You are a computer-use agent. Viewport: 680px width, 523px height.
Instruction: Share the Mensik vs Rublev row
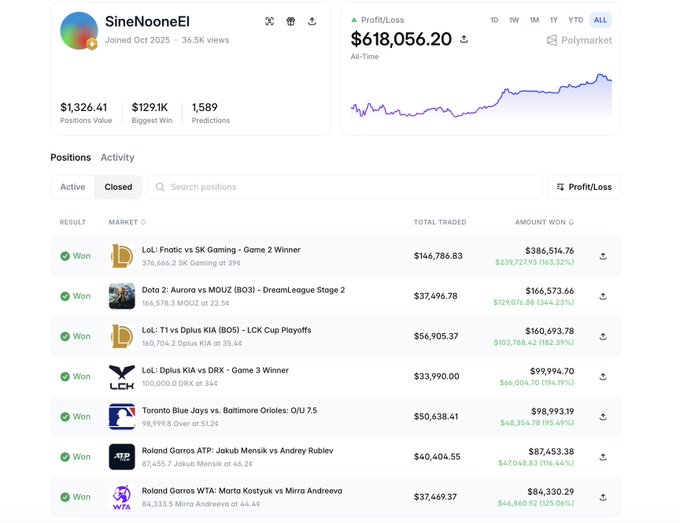click(x=603, y=457)
